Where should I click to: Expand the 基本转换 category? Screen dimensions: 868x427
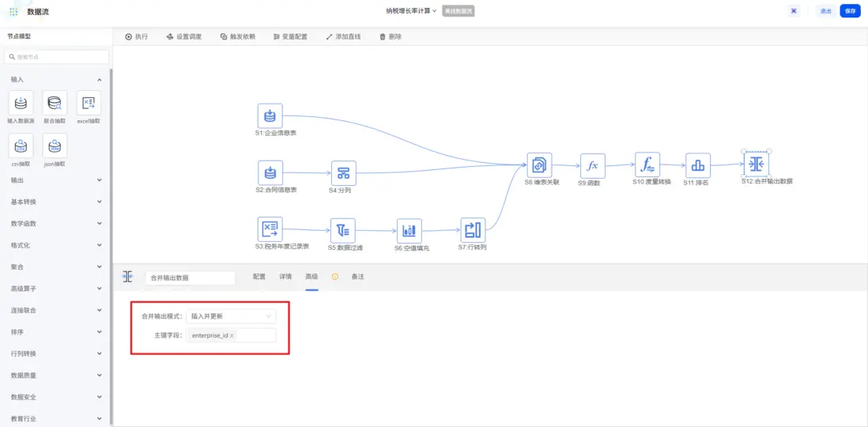tap(55, 202)
